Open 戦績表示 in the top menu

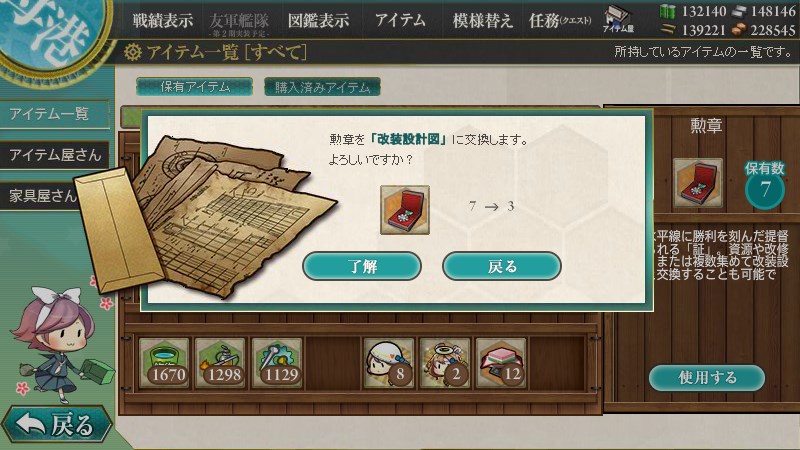[x=163, y=20]
